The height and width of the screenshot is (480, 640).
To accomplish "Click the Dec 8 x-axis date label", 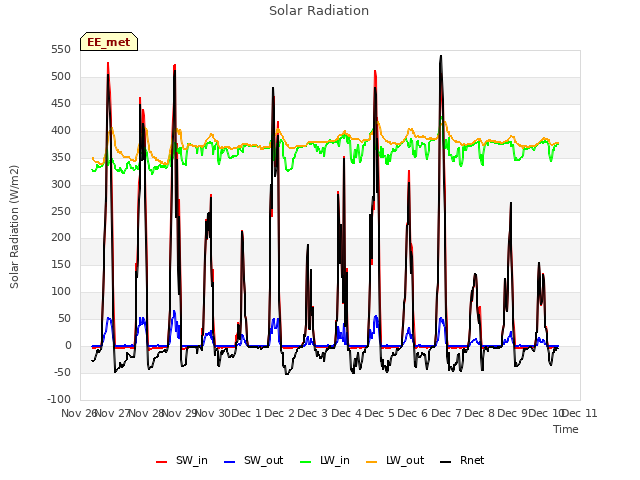I will (x=480, y=413).
